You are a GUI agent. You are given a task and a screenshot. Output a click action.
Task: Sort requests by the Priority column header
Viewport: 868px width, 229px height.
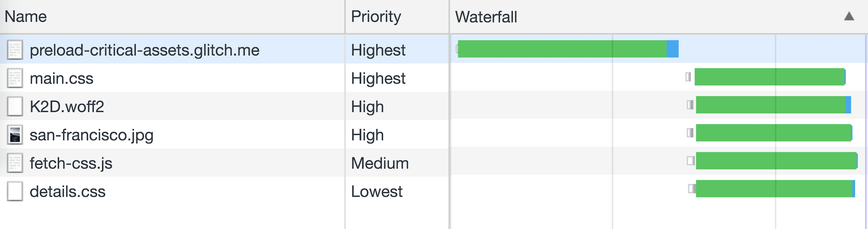[377, 16]
